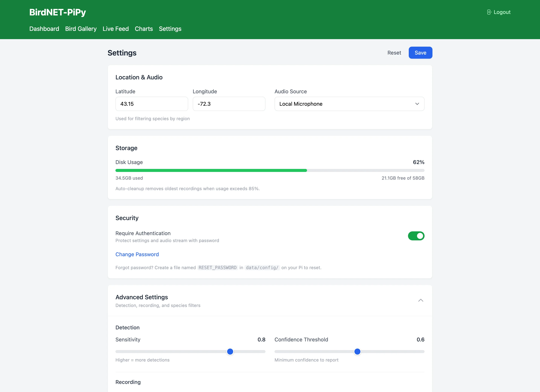Image resolution: width=540 pixels, height=392 pixels.
Task: Click the Advanced Settings header
Action: [142, 297]
